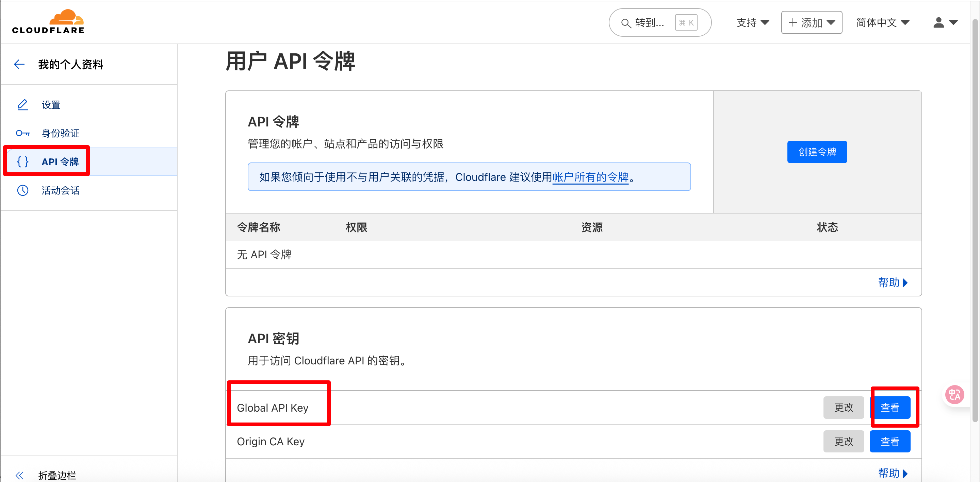Click the back arrow beside 我的个人资料

(x=19, y=64)
